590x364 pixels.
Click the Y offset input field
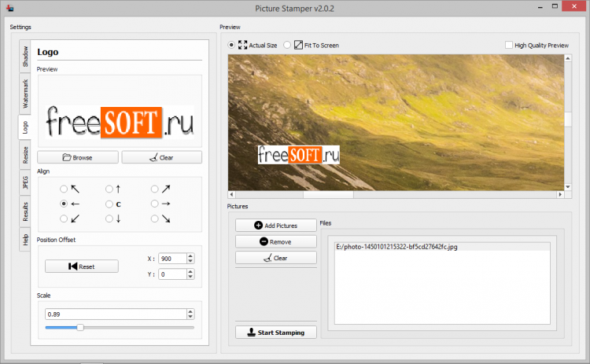click(172, 274)
